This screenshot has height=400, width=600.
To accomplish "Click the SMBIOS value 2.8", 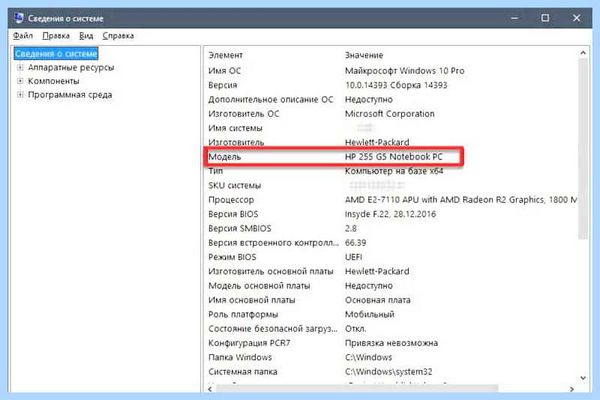I will click(351, 229).
